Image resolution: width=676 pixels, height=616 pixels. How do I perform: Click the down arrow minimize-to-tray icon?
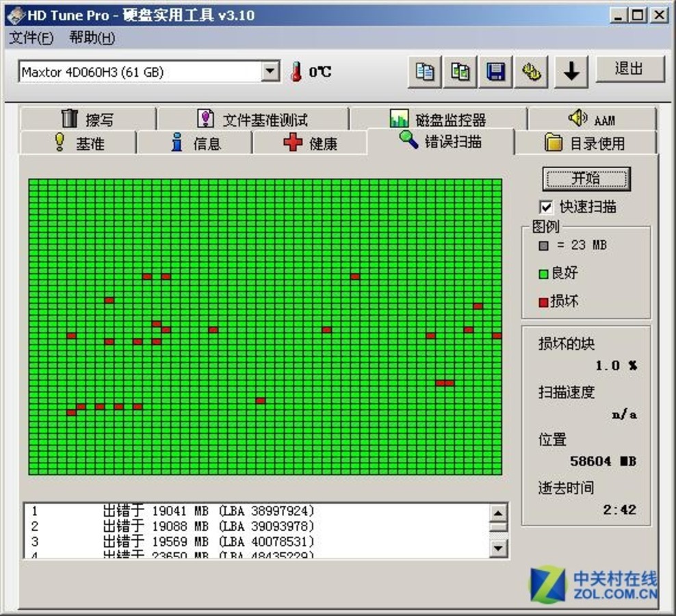[x=571, y=72]
